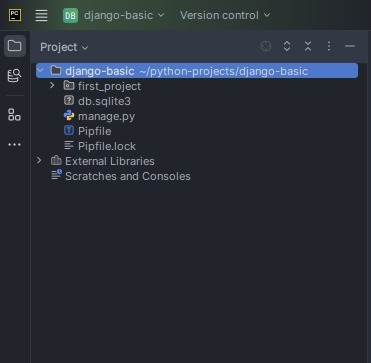Click the DB project badge icon

70,15
